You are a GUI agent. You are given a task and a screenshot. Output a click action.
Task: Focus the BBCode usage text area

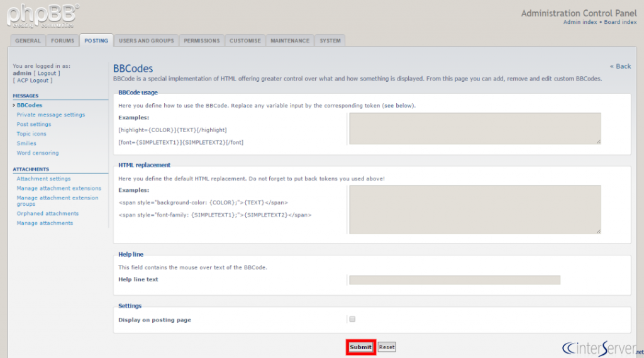click(x=475, y=128)
